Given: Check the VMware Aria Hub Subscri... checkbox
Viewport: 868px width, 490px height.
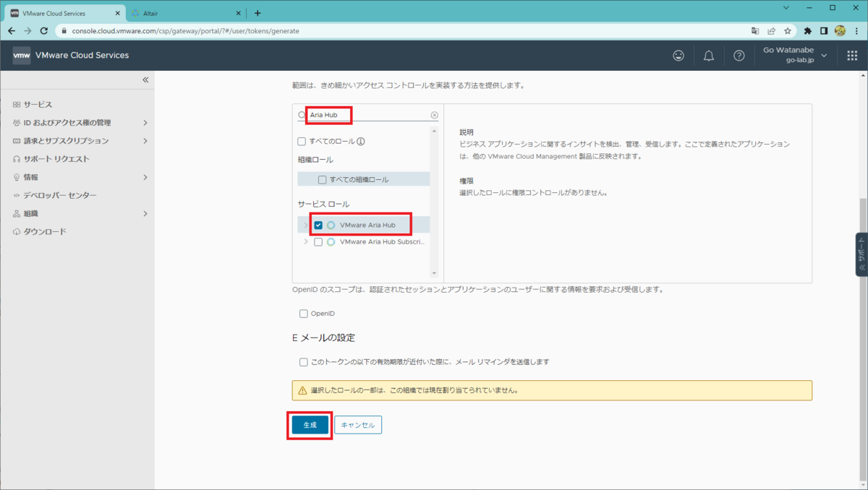Looking at the screenshot, I should pyautogui.click(x=318, y=242).
